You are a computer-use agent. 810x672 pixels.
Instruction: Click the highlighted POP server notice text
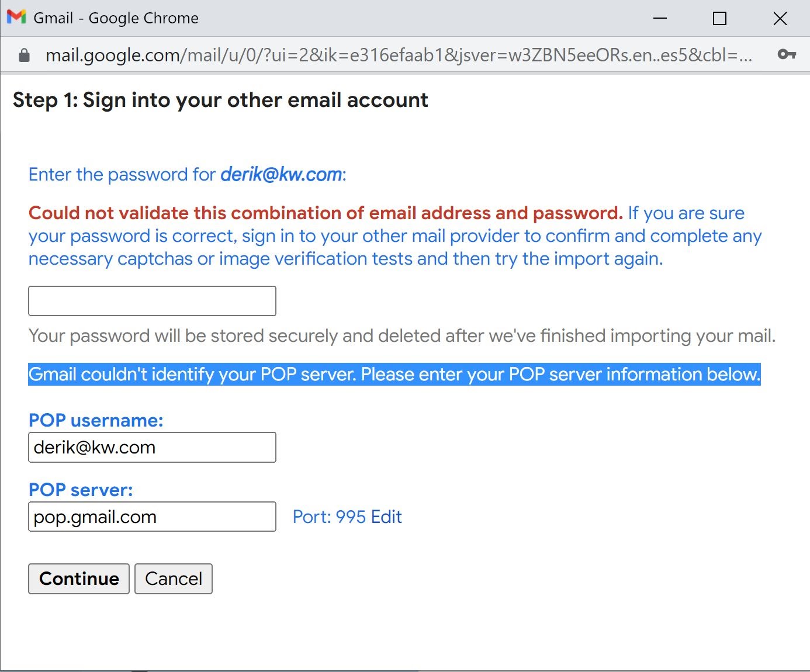[394, 374]
